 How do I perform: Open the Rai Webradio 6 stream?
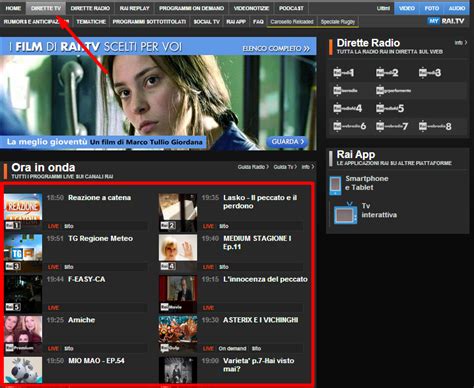350,126
